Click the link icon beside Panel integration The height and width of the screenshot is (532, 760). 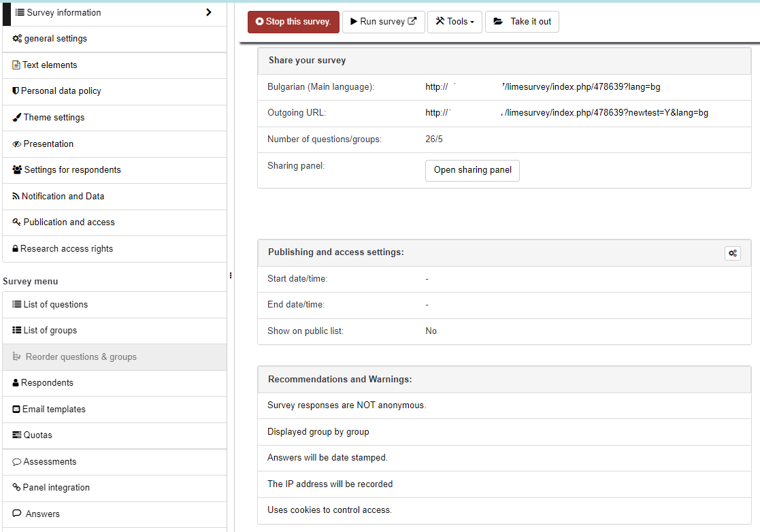click(16, 487)
